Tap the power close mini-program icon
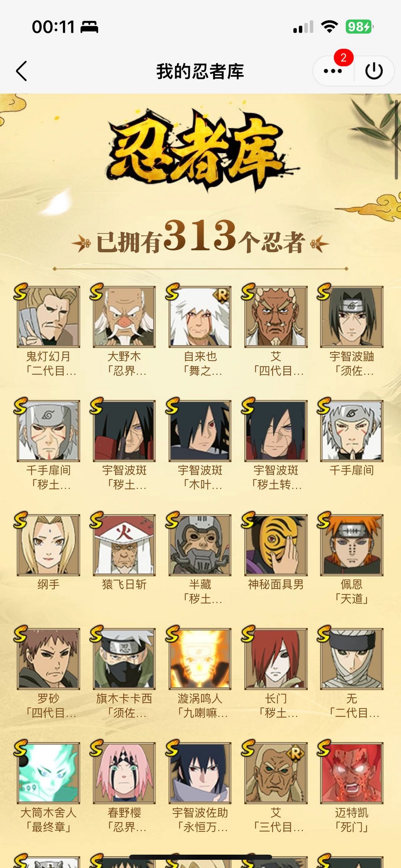The image size is (401, 868). [x=374, y=71]
